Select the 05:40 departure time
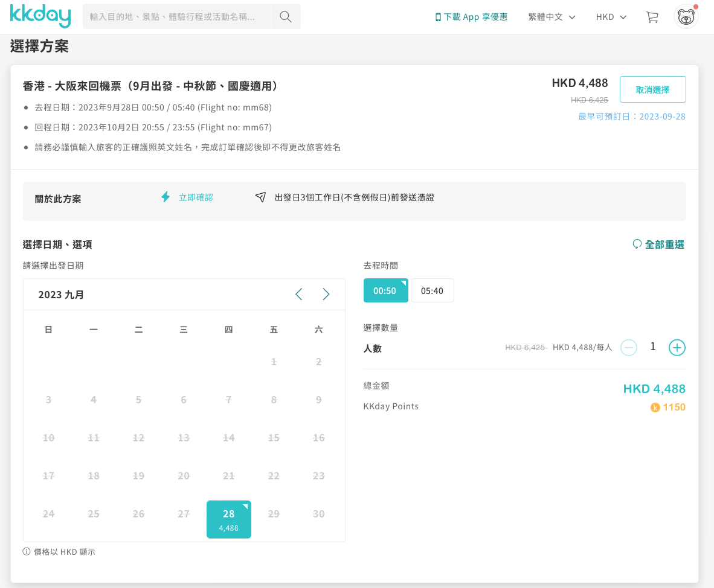Viewport: 714px width, 588px height. (x=432, y=290)
